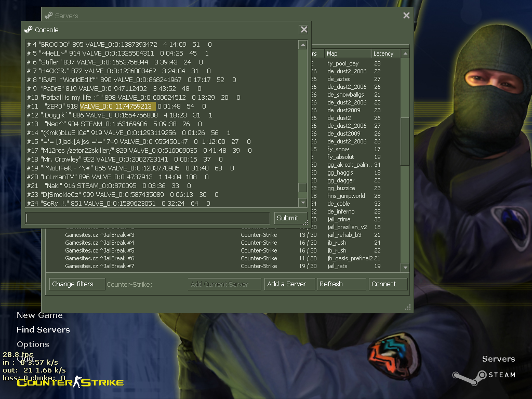The width and height of the screenshot is (532, 399).
Task: Click console line for player "Neo^"
Action: pos(115,124)
